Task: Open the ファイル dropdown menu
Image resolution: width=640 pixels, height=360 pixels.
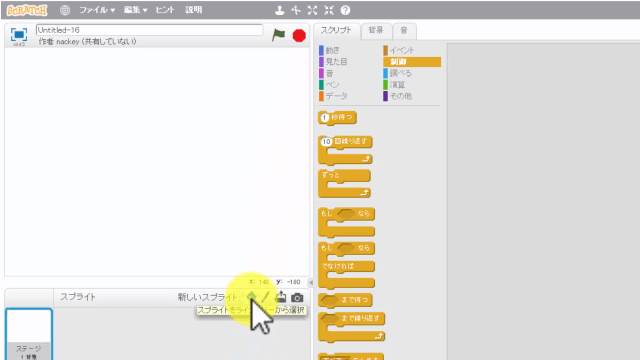Action: [x=97, y=10]
